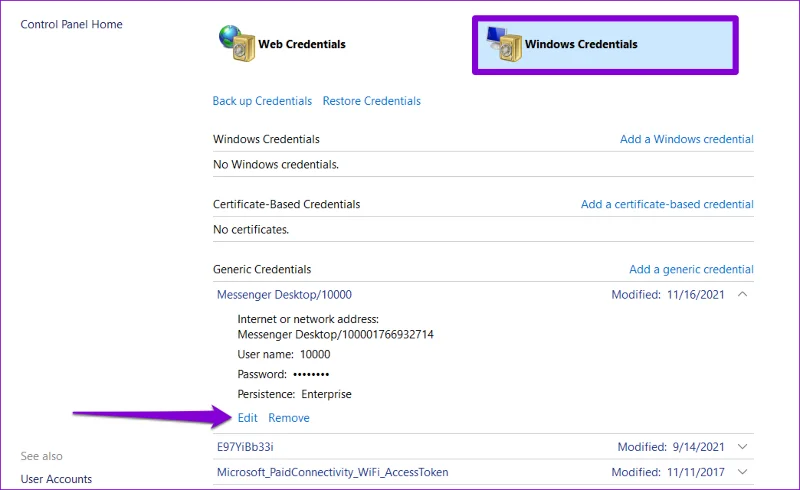Select the Windows Credentials label
Viewport: 800px width, 490px height.
tap(581, 44)
